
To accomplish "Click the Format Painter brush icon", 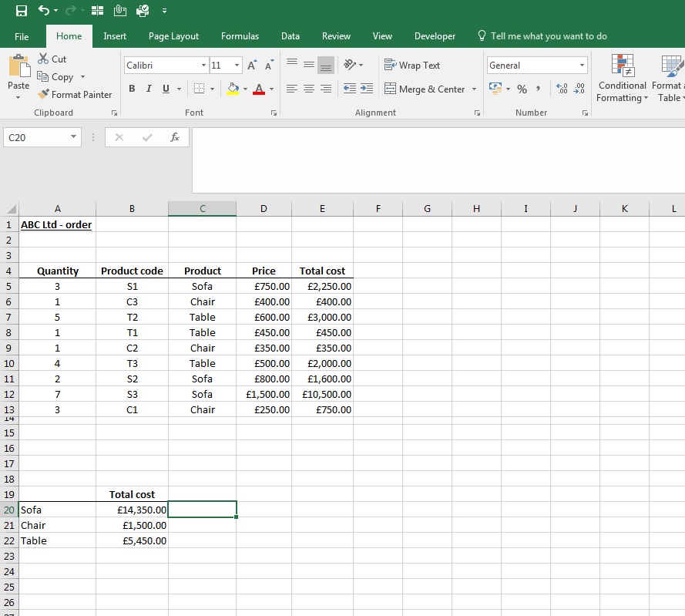I will 43,94.
